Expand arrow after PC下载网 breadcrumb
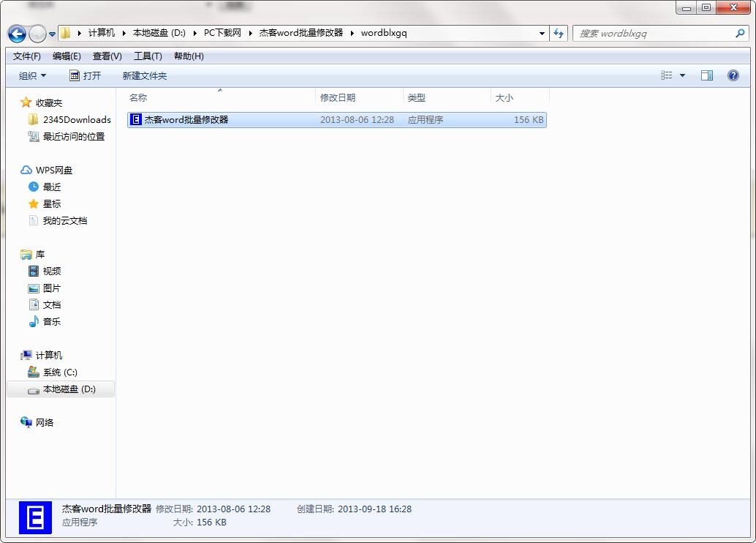 pos(250,33)
